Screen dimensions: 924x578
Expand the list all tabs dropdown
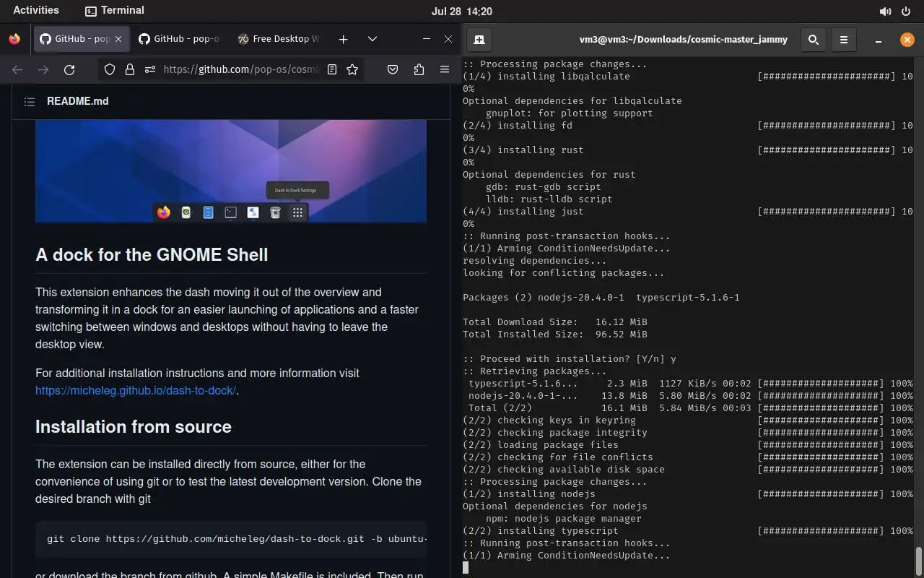(x=372, y=39)
